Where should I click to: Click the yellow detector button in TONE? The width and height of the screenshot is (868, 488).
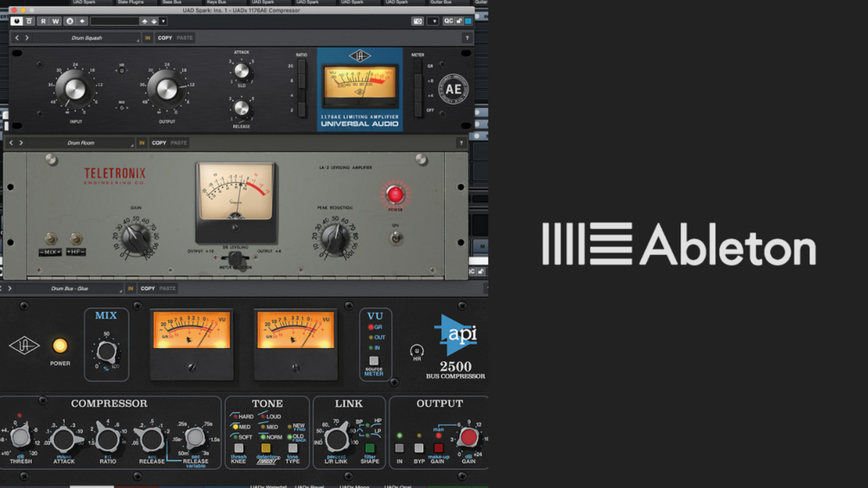266,448
